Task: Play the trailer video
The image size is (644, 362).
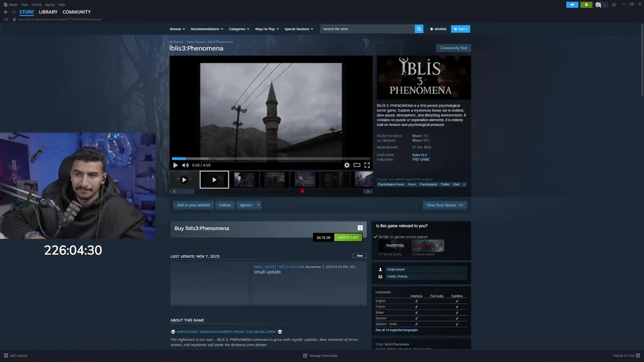Action: click(176, 165)
